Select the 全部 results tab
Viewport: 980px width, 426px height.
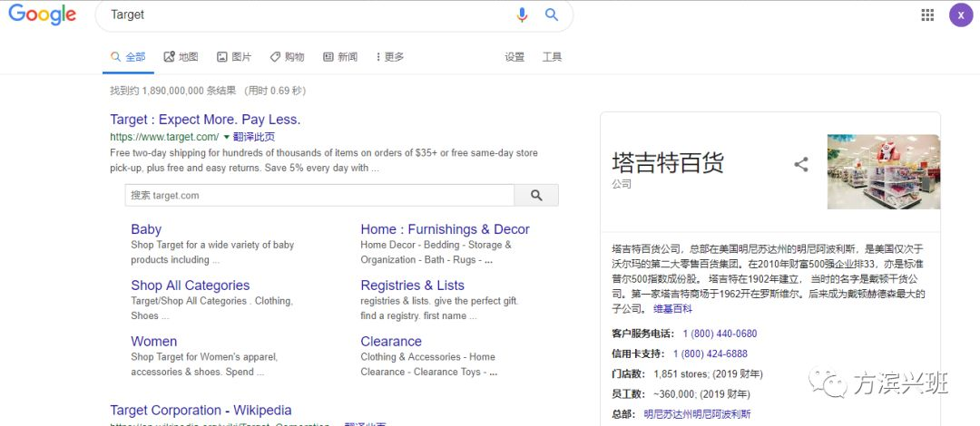128,57
